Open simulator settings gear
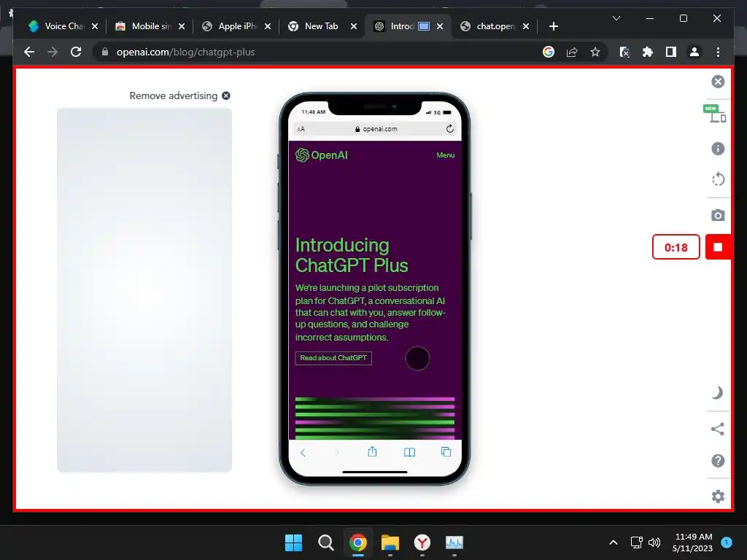This screenshot has width=747, height=560. tap(718, 496)
